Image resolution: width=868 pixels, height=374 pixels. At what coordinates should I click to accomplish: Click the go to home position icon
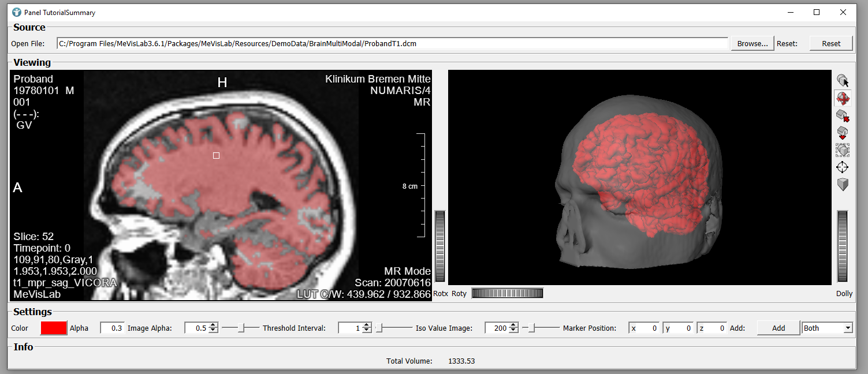click(x=843, y=115)
